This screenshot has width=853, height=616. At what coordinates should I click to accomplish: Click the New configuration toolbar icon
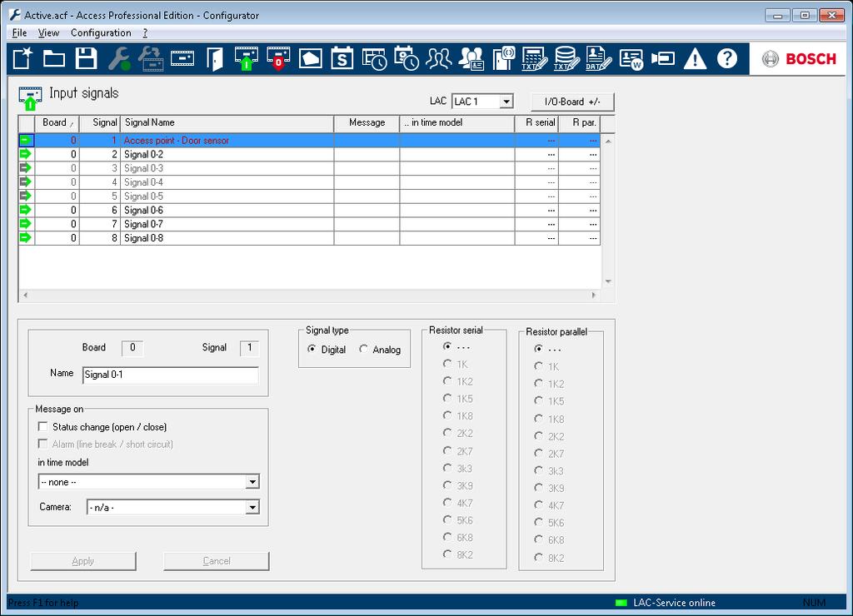tap(22, 58)
